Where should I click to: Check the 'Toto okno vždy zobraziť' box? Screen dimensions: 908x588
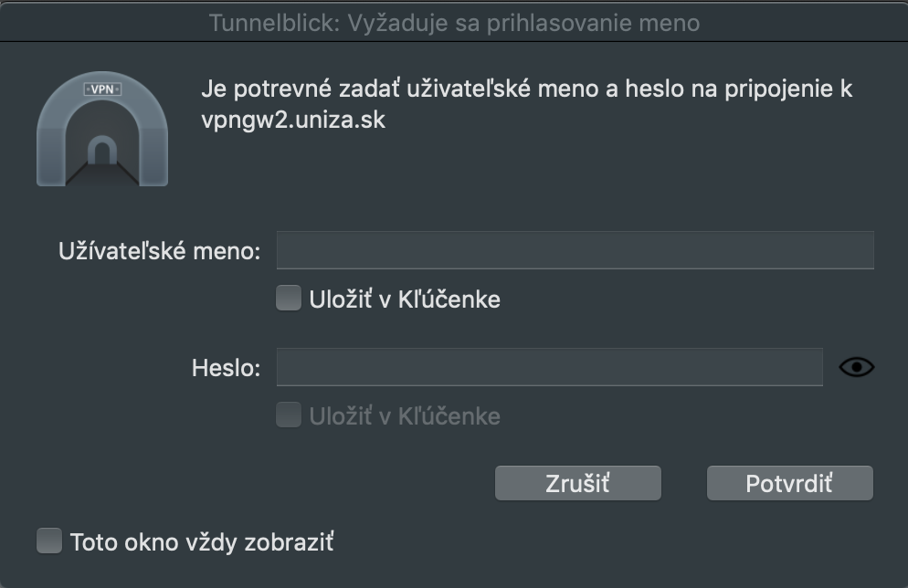49,541
